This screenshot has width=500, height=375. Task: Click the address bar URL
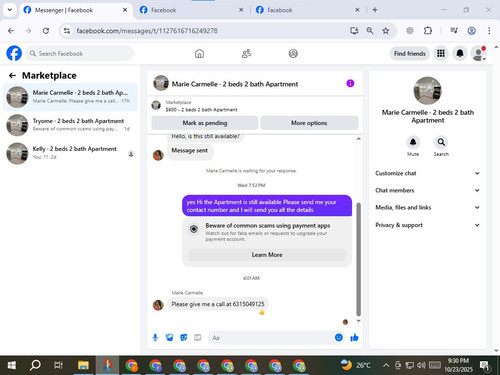pyautogui.click(x=147, y=31)
